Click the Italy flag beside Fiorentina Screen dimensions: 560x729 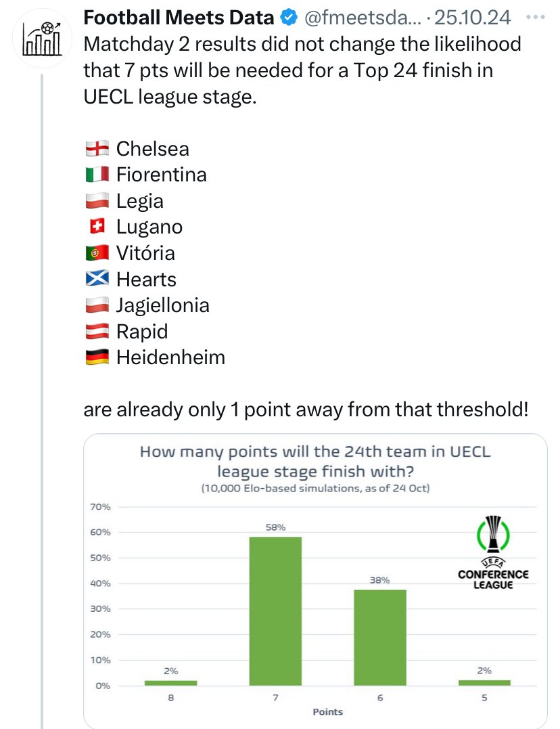click(x=97, y=175)
